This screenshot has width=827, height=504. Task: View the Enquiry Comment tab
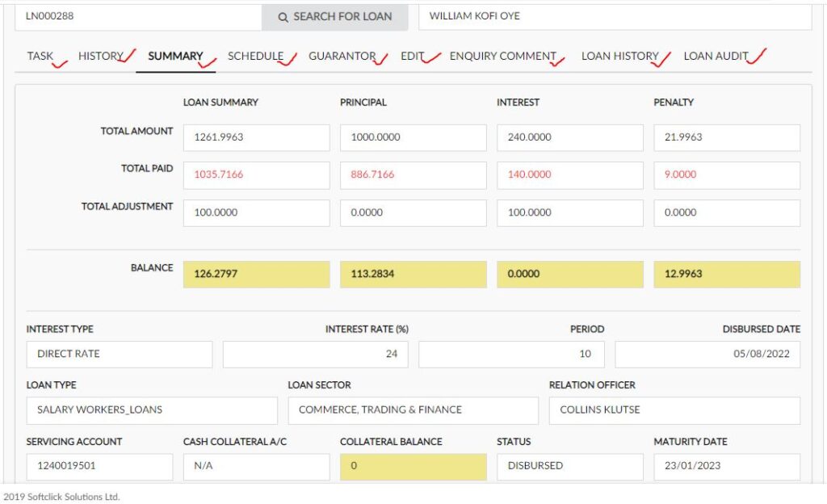503,57
